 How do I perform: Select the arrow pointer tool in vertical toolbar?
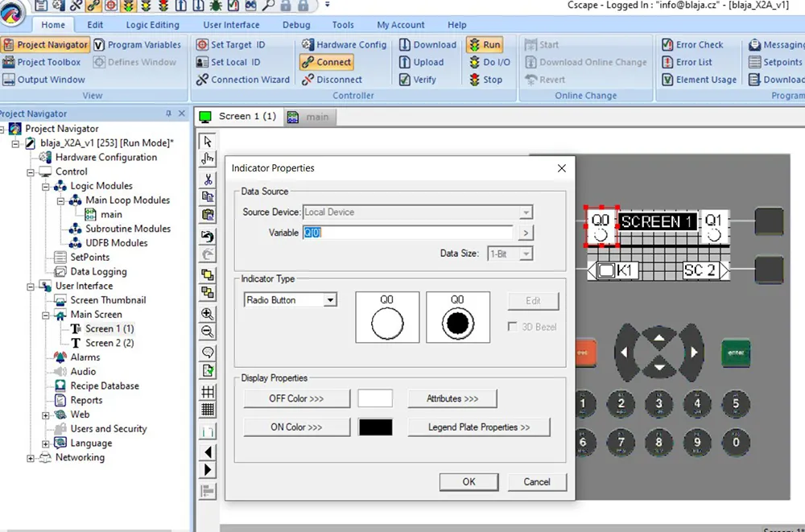pos(208,141)
